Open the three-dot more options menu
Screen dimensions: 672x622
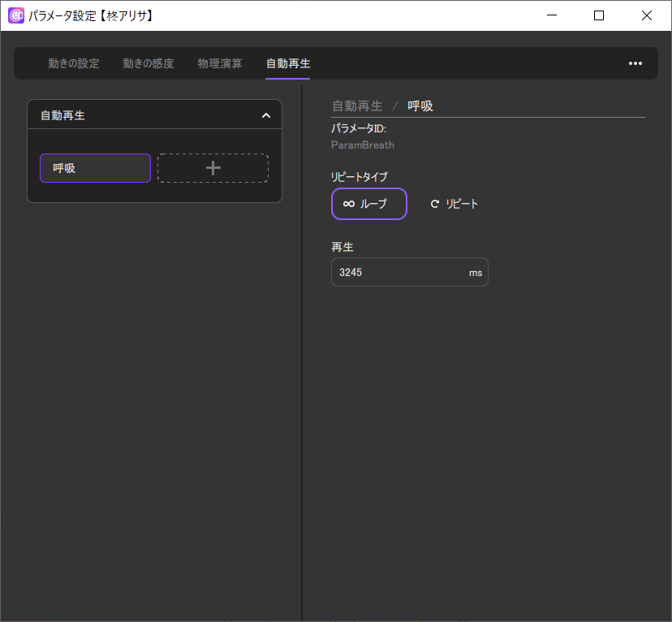click(635, 63)
